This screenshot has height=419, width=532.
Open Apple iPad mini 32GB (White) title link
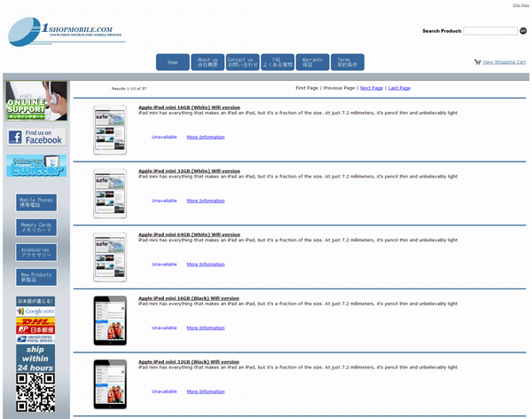(x=189, y=171)
